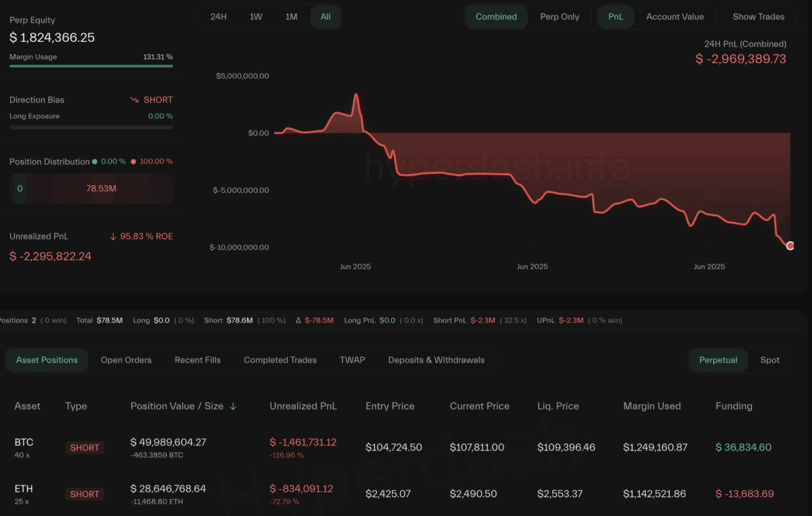812x516 pixels.
Task: Click the BTC asset name in the table
Action: click(x=24, y=442)
